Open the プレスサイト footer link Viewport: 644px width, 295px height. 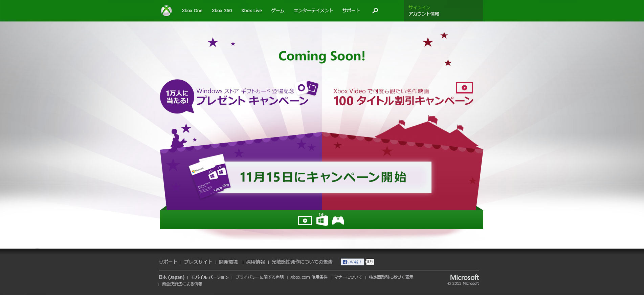[x=198, y=262]
